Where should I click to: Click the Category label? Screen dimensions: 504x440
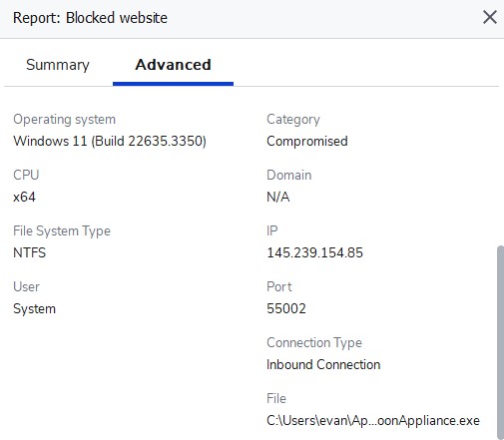pyautogui.click(x=293, y=119)
